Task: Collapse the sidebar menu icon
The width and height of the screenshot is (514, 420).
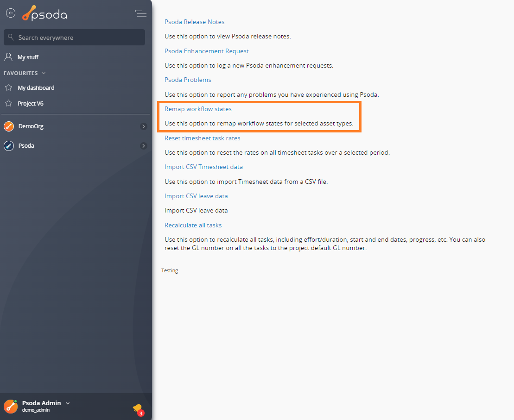Action: 140,13
